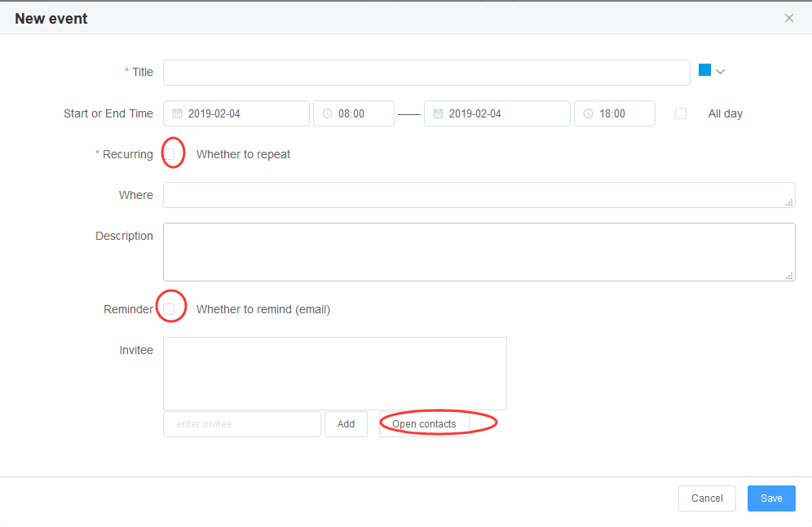This screenshot has width=812, height=527.
Task: Grab the Where field resize handle
Action: point(789,202)
